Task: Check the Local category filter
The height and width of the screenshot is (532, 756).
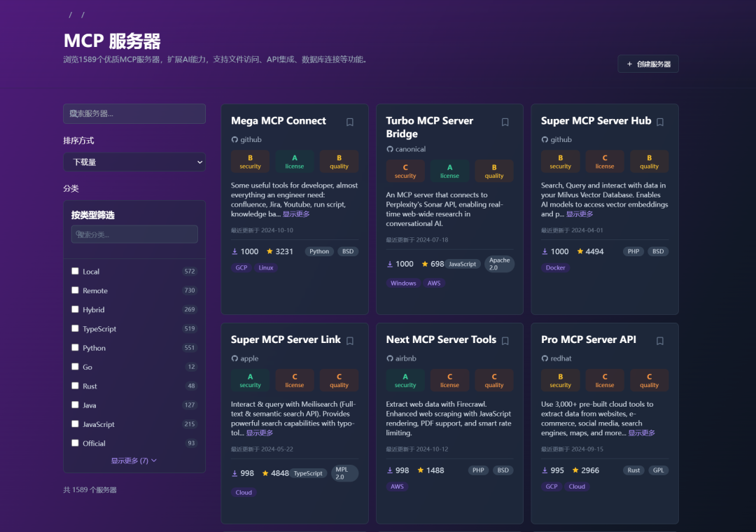Action: (x=75, y=271)
